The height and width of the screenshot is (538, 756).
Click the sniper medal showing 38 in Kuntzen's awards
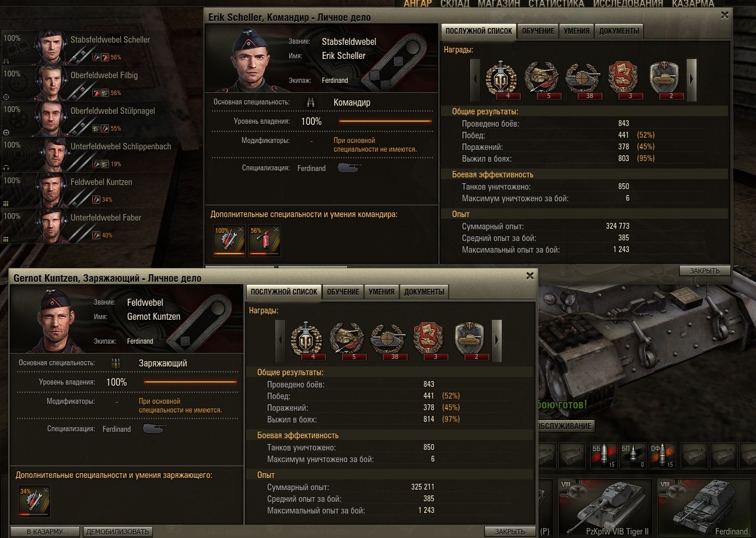click(x=387, y=339)
